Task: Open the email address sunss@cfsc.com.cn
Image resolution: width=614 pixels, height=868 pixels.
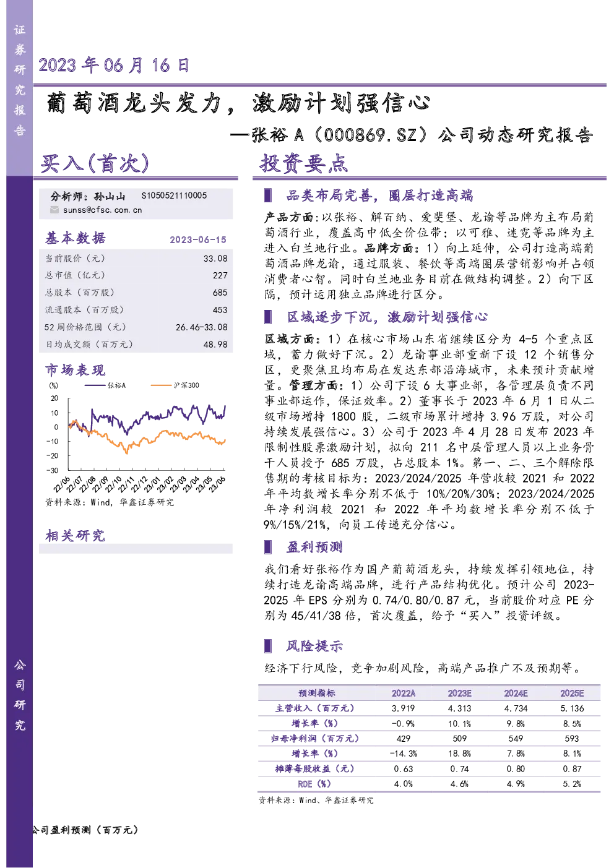Action: coord(102,210)
